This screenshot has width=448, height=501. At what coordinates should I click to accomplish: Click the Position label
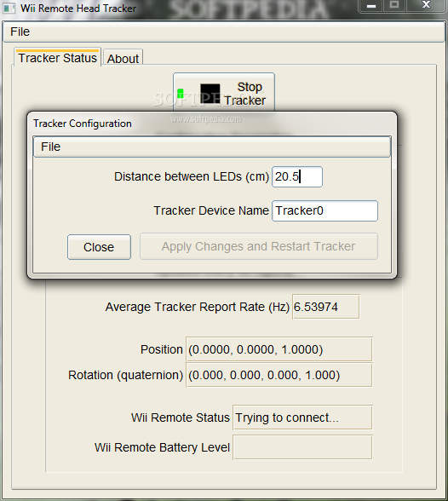162,349
